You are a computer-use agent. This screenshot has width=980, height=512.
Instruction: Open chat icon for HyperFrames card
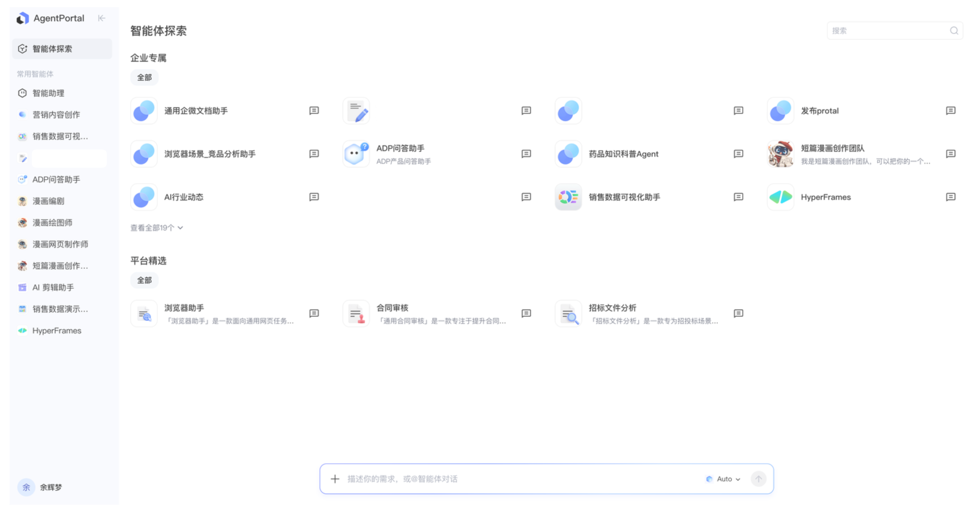[x=950, y=197]
